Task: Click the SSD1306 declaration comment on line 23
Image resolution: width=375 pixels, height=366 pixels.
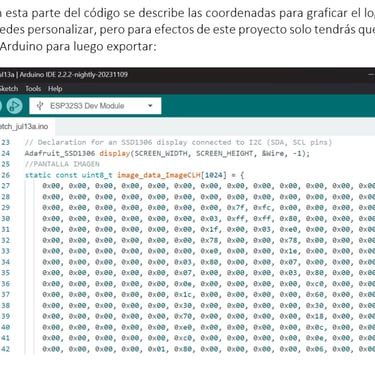Action: (x=178, y=142)
